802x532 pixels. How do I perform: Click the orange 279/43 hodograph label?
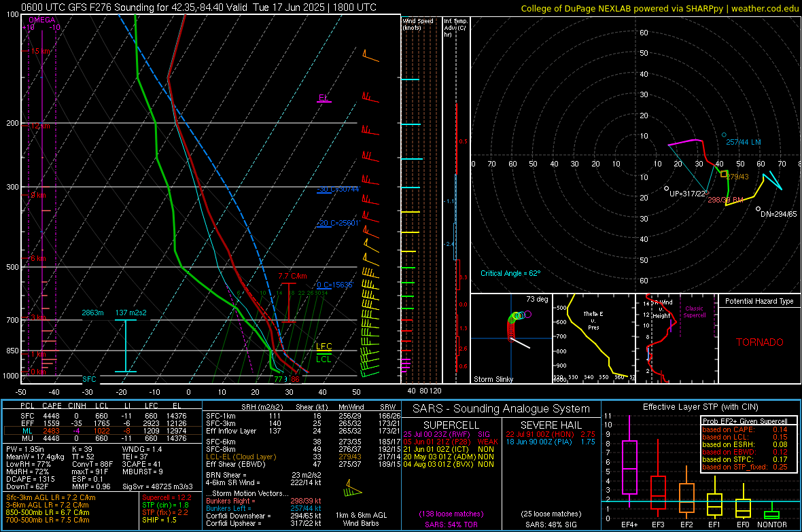pyautogui.click(x=737, y=177)
